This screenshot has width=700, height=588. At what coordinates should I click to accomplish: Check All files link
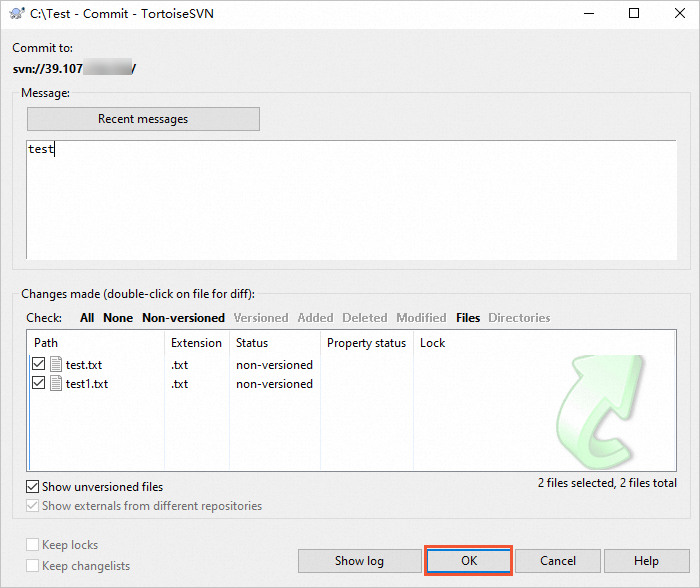coord(87,317)
